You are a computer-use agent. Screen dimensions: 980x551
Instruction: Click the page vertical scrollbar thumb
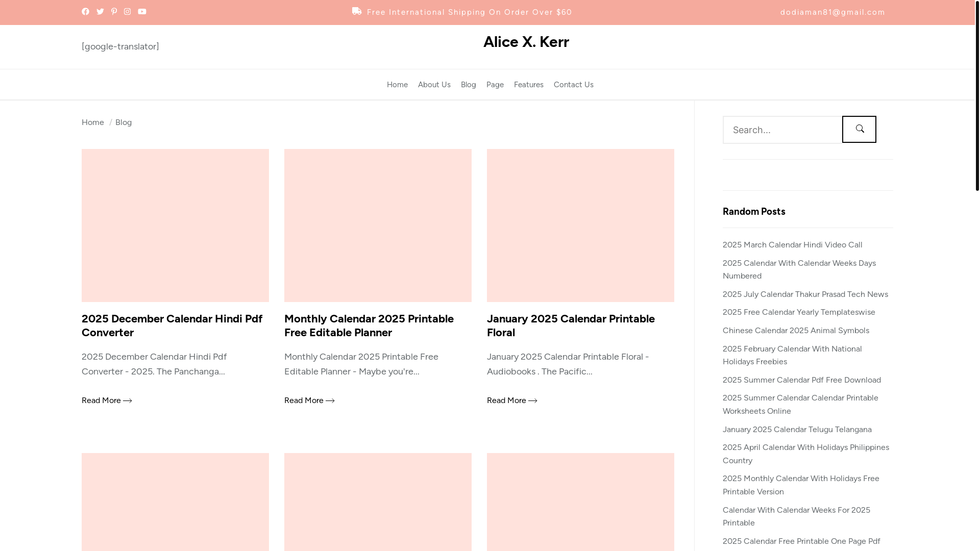pyautogui.click(x=977, y=95)
